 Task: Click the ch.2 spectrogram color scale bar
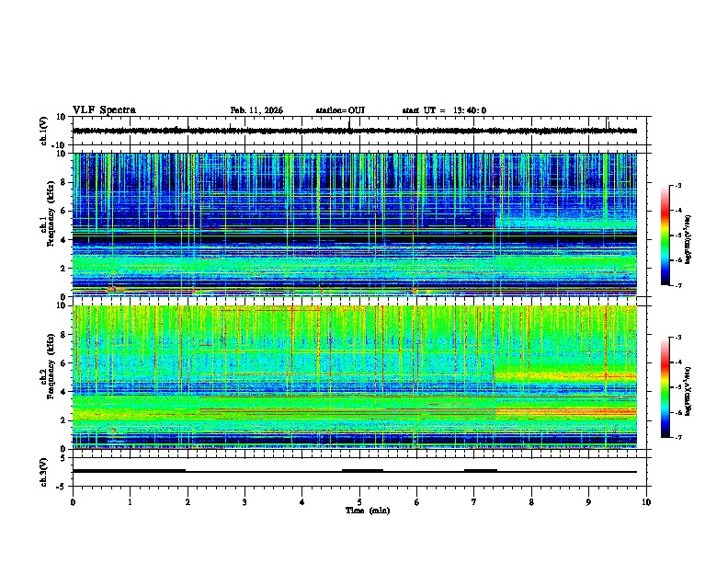click(x=665, y=387)
